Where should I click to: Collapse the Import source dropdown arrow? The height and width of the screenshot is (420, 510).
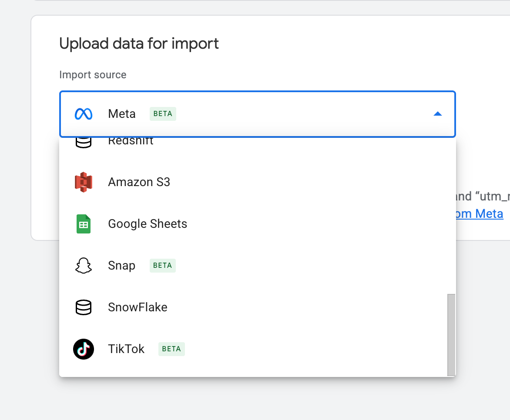point(438,114)
